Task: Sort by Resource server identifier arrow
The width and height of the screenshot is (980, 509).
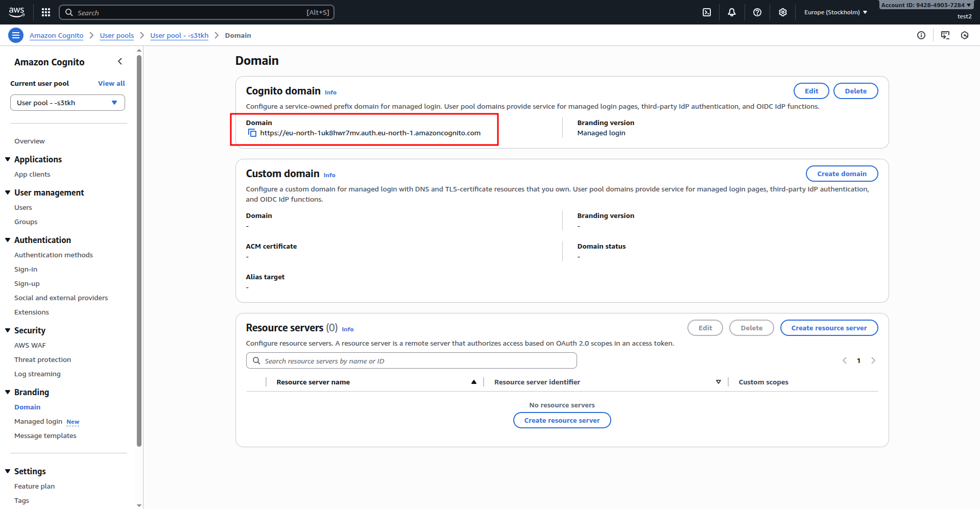Action: click(719, 382)
